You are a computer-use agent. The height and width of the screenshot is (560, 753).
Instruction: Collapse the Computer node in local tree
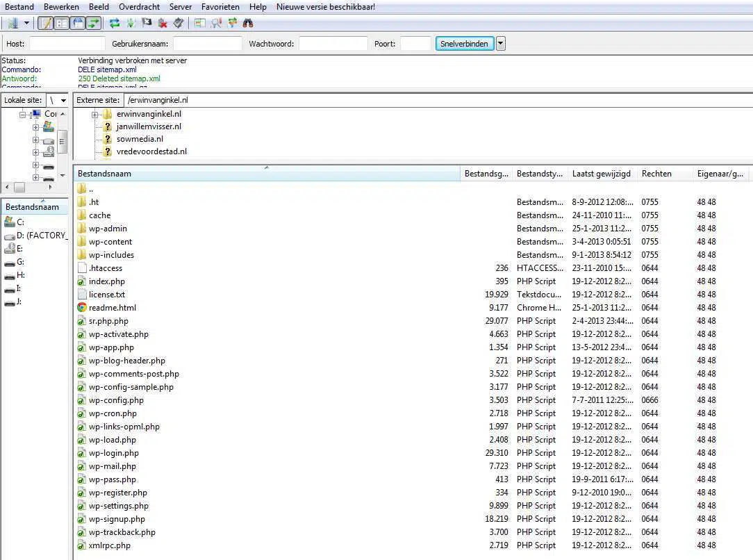tap(22, 115)
